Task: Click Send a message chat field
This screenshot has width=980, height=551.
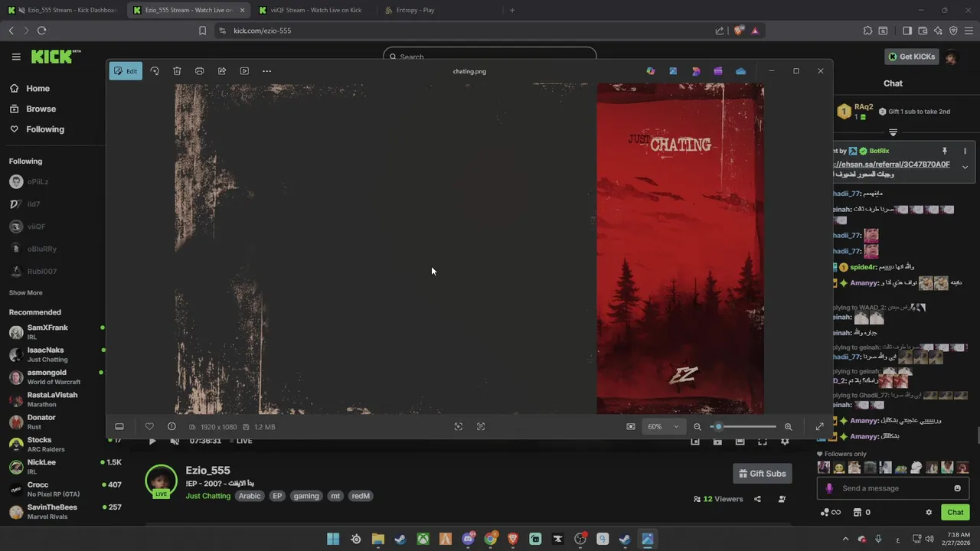Action: (893, 488)
